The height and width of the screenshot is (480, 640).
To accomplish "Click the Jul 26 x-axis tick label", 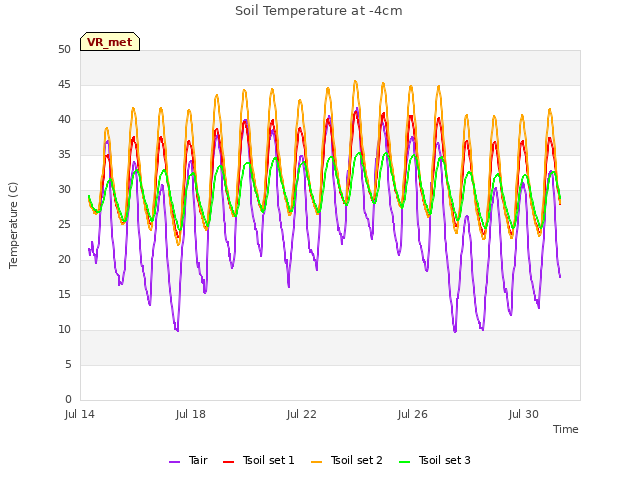I will pos(413,414).
